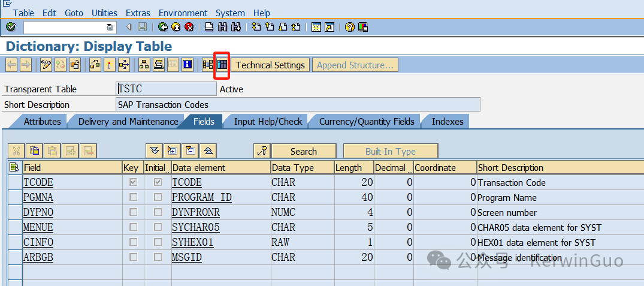
Task: Click the table Contents grid icon
Action: tap(222, 65)
